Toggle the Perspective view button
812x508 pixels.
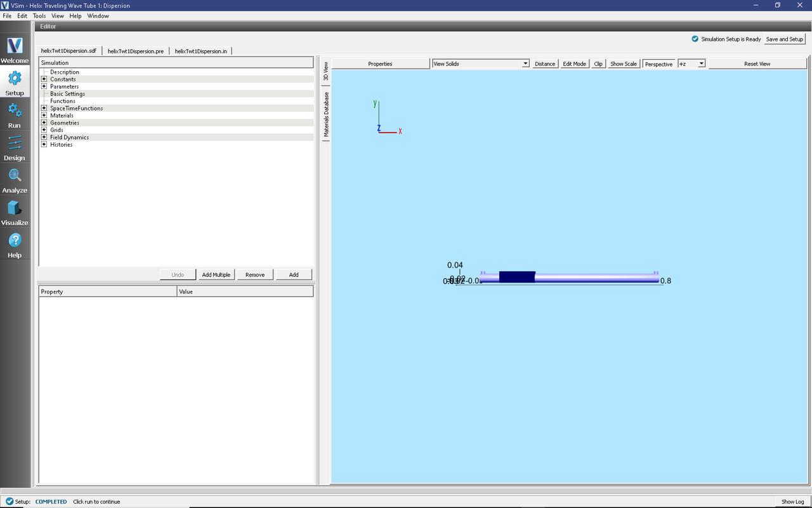[658, 64]
